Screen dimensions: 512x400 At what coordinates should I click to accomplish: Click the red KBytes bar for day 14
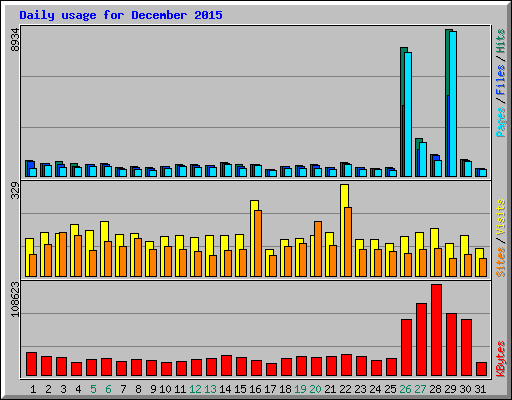pos(226,365)
